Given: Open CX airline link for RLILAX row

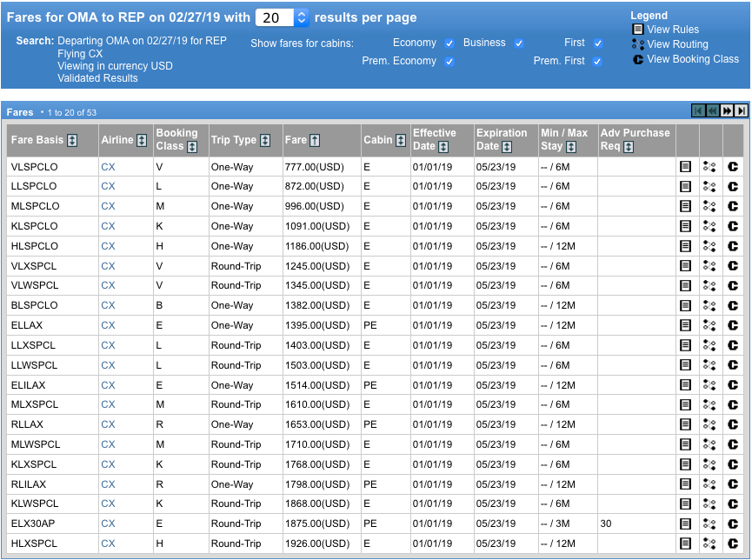Looking at the screenshot, I should [x=108, y=484].
